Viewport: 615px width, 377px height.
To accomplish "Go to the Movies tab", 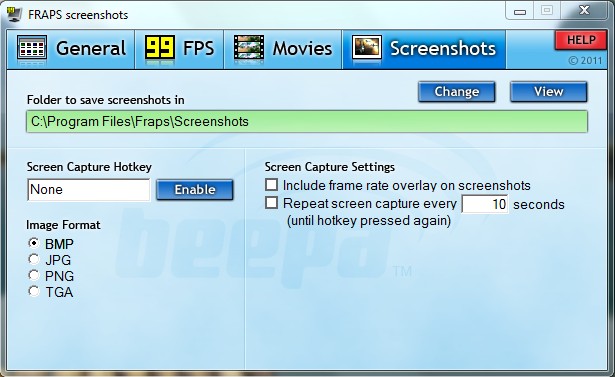I will (283, 49).
